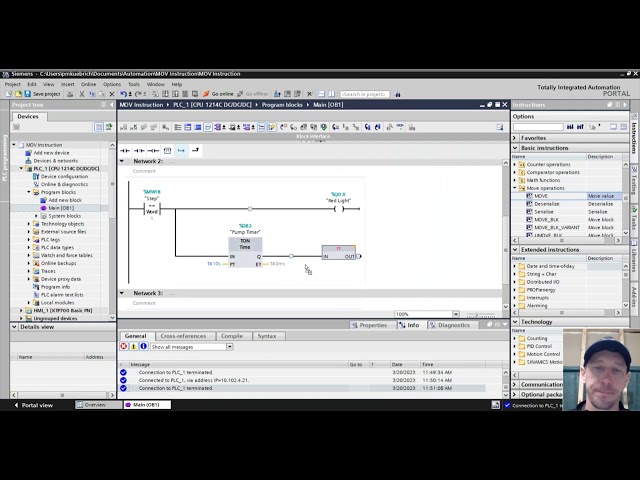Toggle the Show warnings filter icon
This screenshot has width=640, height=480.
(x=133, y=347)
